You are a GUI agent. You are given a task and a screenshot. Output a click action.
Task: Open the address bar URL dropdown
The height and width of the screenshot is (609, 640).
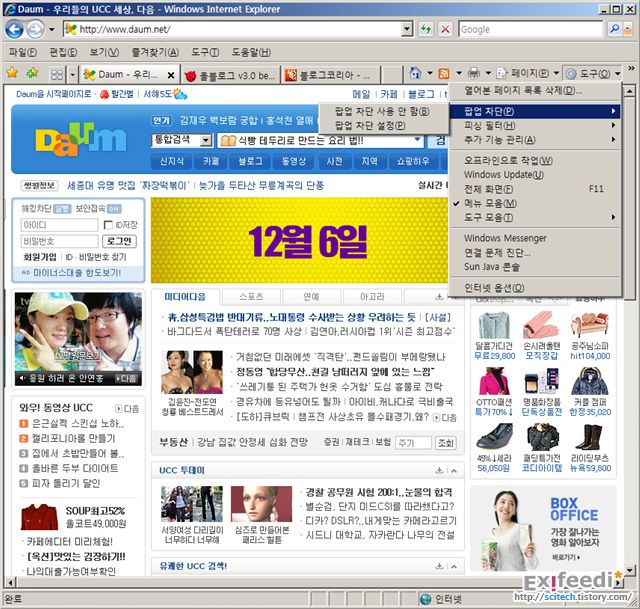[x=407, y=29]
